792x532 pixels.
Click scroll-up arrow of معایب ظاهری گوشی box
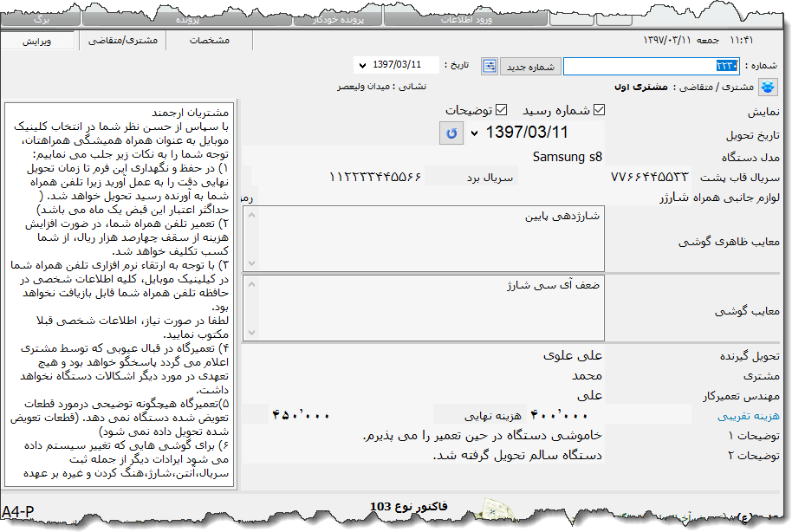[x=252, y=215]
